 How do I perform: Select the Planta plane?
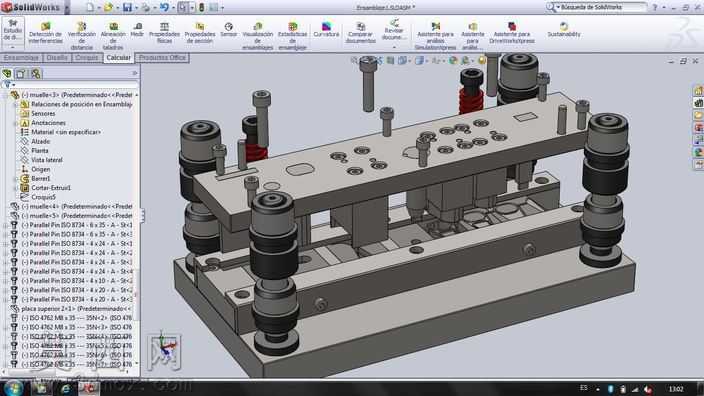click(x=40, y=150)
